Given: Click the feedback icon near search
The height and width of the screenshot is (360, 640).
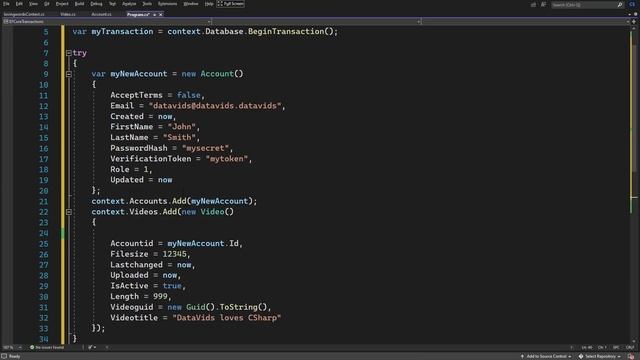Looking at the screenshot, I should click(x=544, y=4).
